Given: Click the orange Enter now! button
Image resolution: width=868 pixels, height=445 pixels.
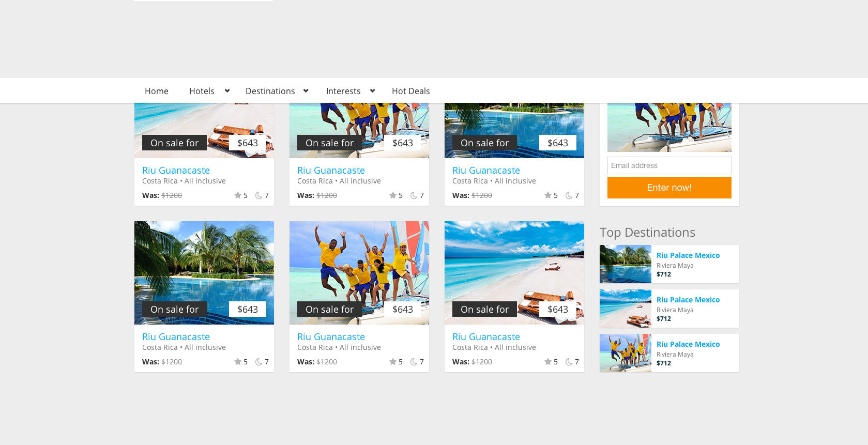Looking at the screenshot, I should pyautogui.click(x=669, y=188).
